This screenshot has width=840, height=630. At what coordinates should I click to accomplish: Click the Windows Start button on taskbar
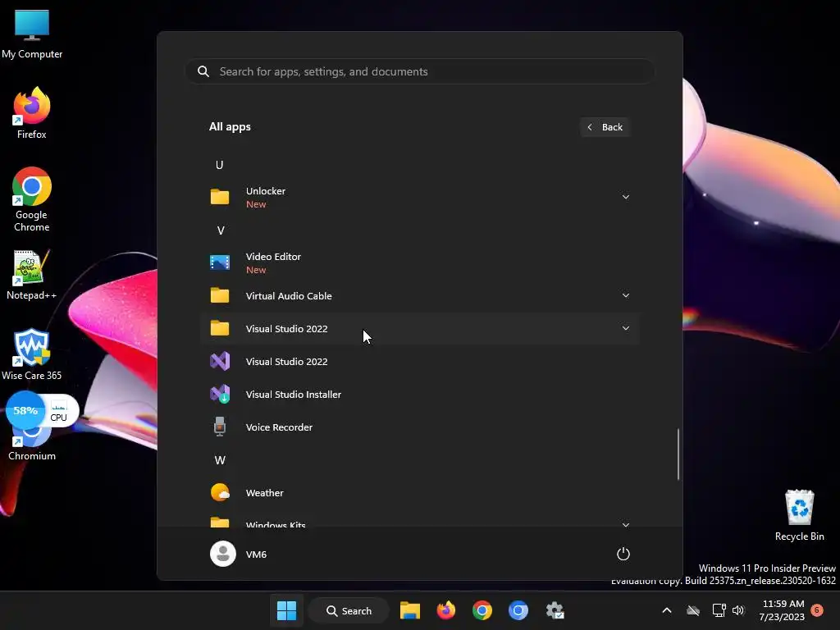coord(286,610)
